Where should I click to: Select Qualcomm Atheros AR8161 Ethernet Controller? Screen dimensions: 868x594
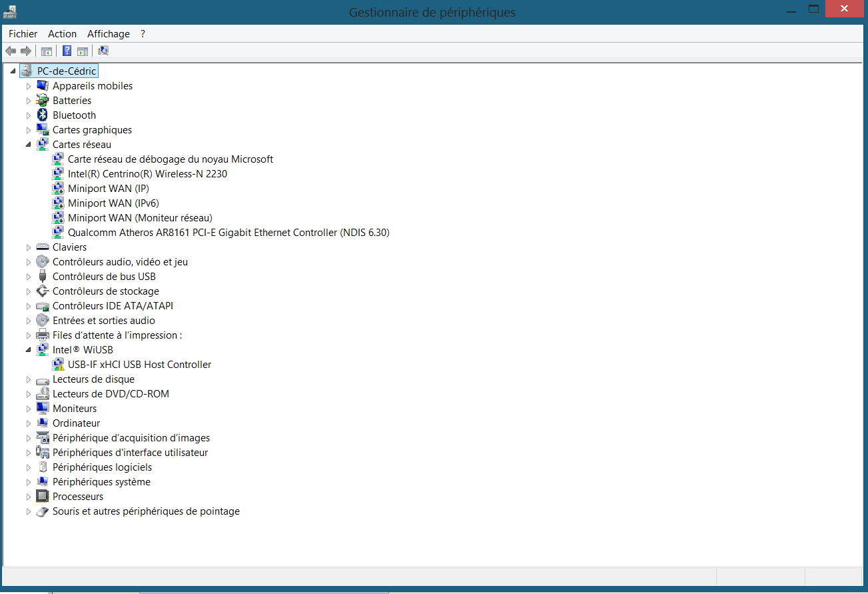click(228, 232)
